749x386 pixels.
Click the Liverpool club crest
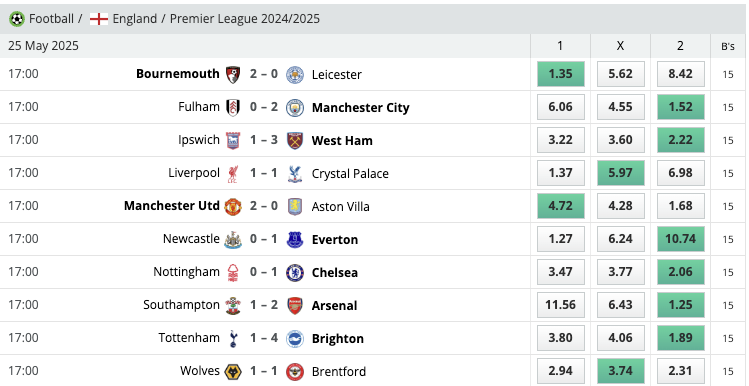click(233, 174)
